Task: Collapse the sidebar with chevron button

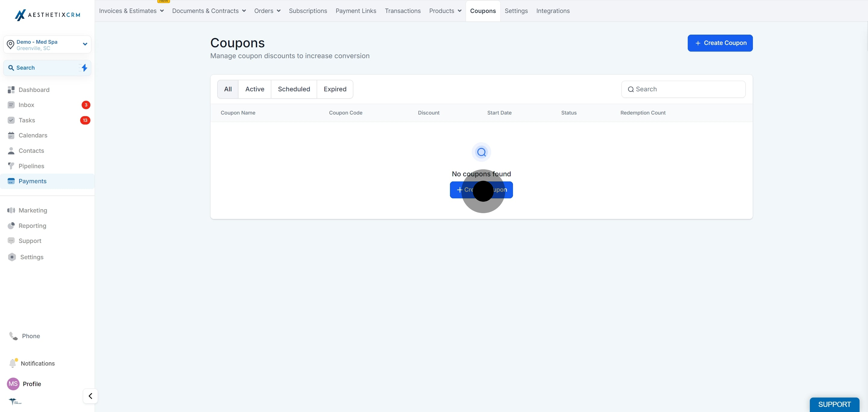Action: tap(90, 396)
